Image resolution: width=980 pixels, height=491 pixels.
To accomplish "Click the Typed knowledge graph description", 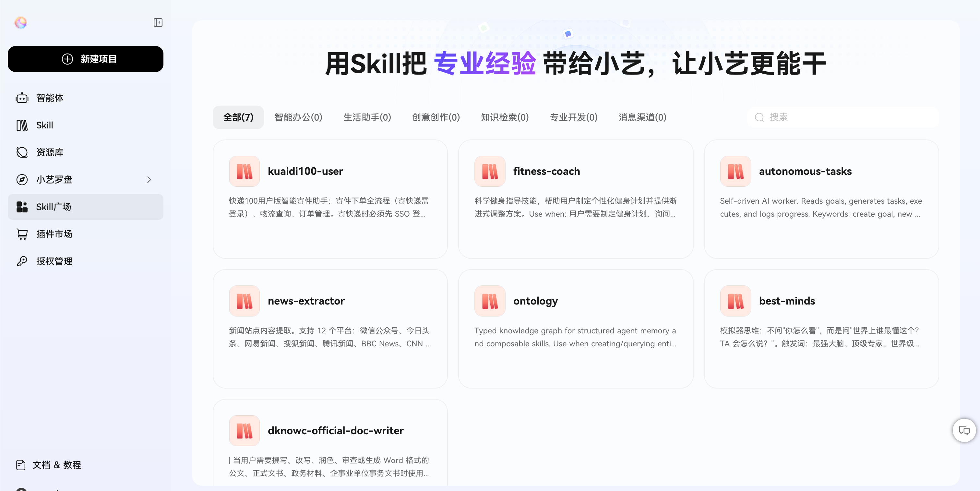I will point(575,337).
